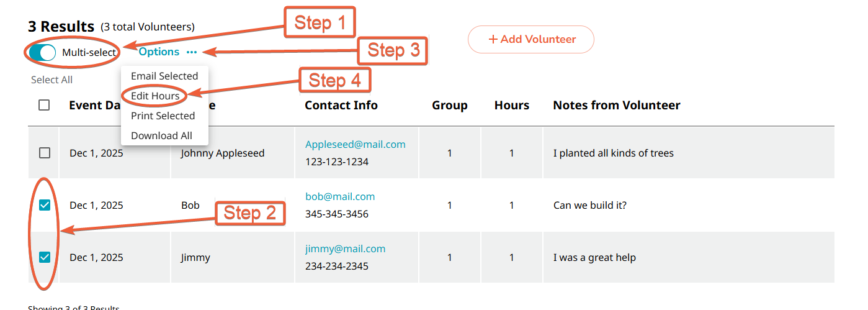
Task: Click the Select All label
Action: point(51,80)
